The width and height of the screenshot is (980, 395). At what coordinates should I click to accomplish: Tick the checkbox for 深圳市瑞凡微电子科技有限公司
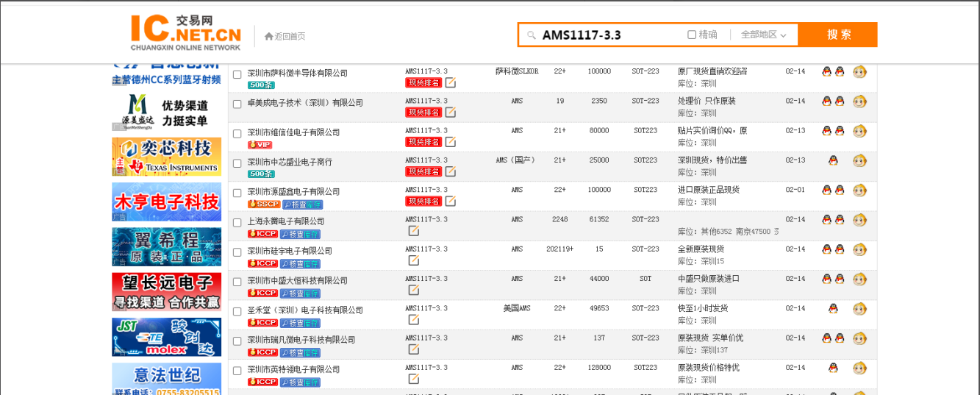click(237, 341)
